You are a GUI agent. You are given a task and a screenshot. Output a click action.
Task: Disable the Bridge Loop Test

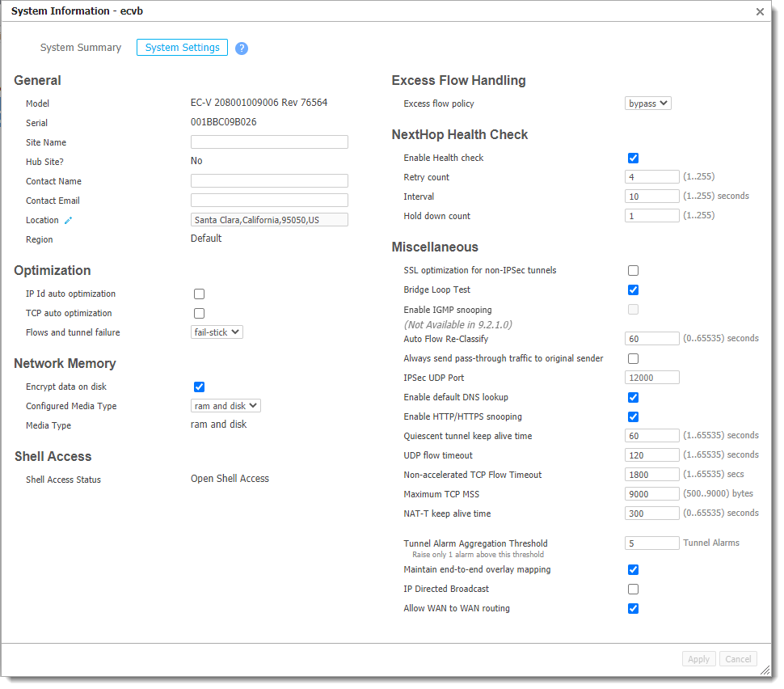click(x=633, y=290)
